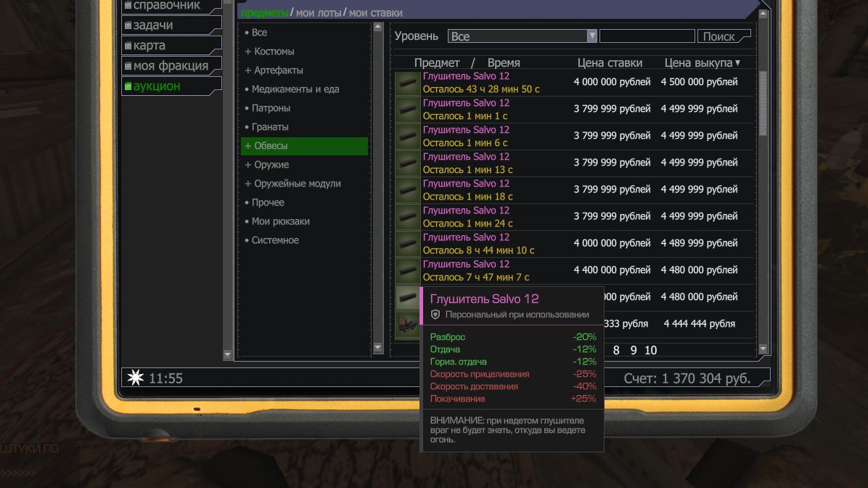The height and width of the screenshot is (488, 868).
Task: Open the Уровень dropdown set to Все
Action: pyautogui.click(x=522, y=36)
